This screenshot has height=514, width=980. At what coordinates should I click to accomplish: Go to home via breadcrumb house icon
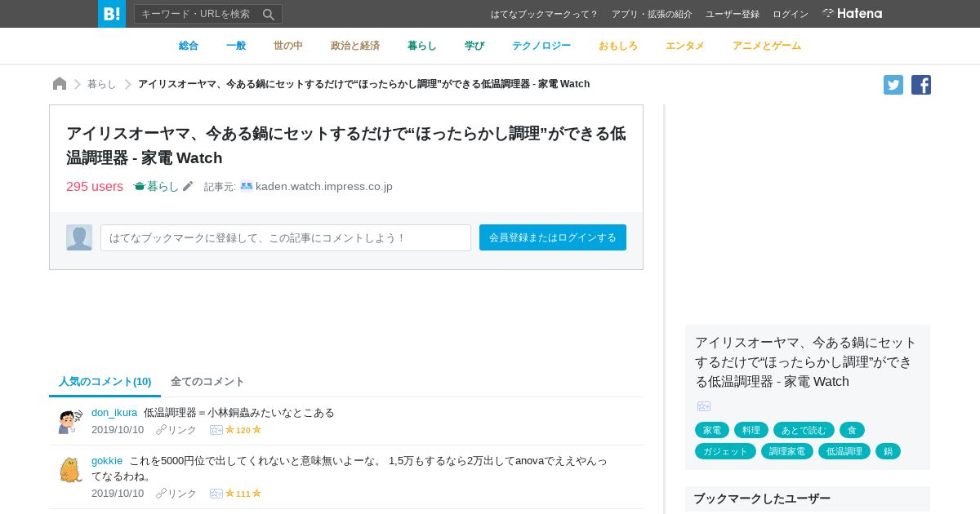60,84
